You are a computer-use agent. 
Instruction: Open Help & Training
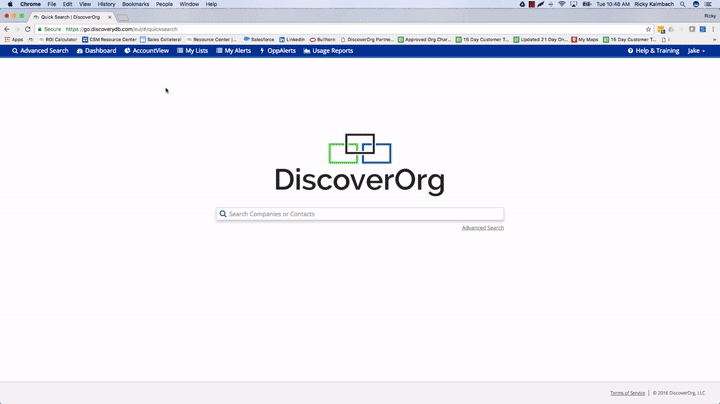pyautogui.click(x=653, y=51)
